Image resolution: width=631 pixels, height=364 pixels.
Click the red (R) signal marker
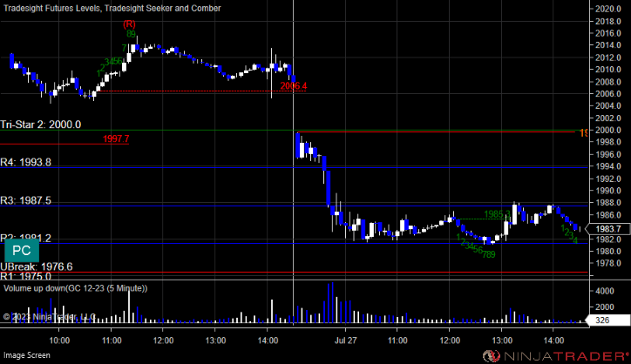pos(129,24)
